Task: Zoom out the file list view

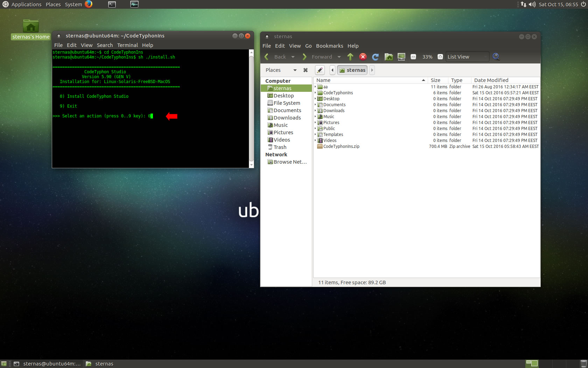Action: [x=413, y=57]
